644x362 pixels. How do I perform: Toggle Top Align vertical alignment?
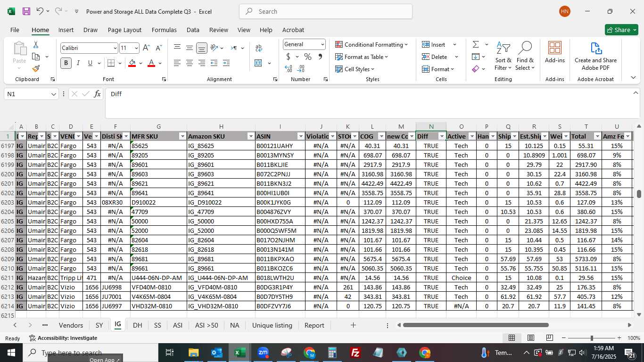[x=177, y=48]
